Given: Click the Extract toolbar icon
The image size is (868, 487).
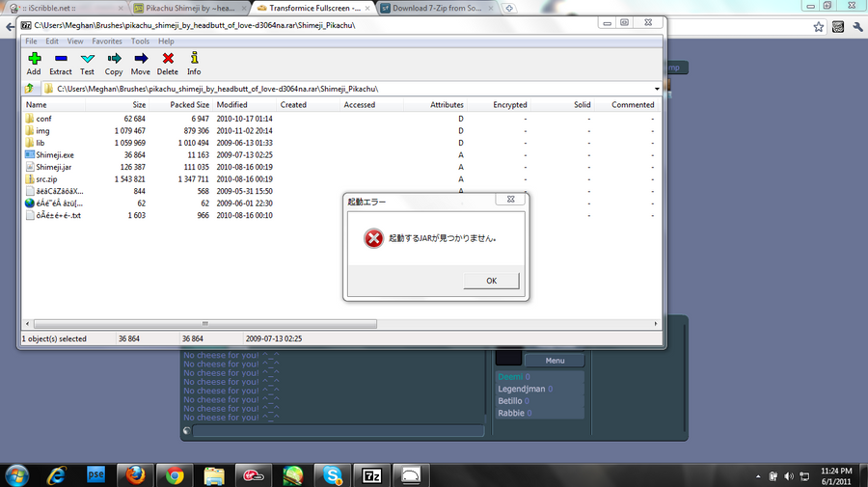Looking at the screenshot, I should pos(61,59).
